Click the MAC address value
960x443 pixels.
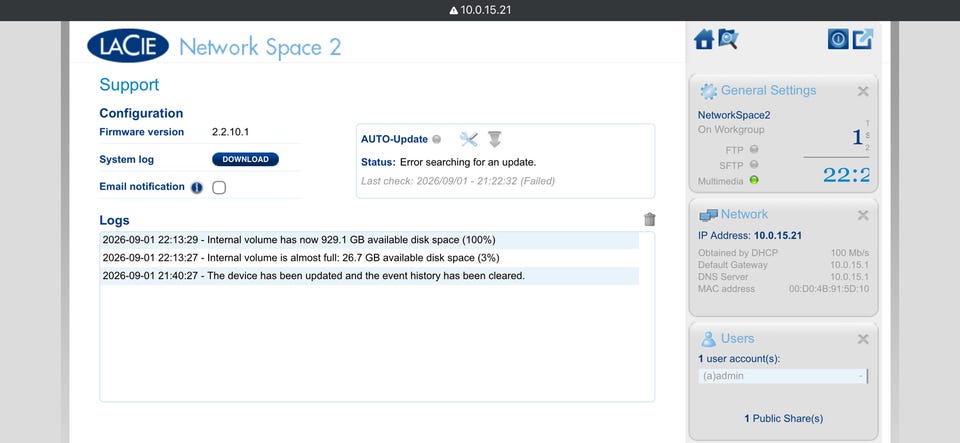pyautogui.click(x=828, y=289)
